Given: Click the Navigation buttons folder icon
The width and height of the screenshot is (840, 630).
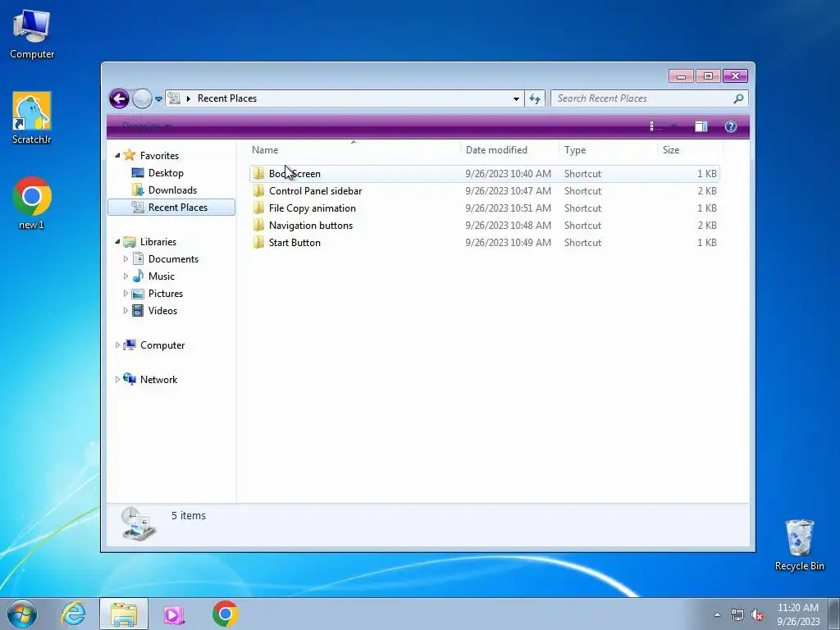Looking at the screenshot, I should 258,225.
